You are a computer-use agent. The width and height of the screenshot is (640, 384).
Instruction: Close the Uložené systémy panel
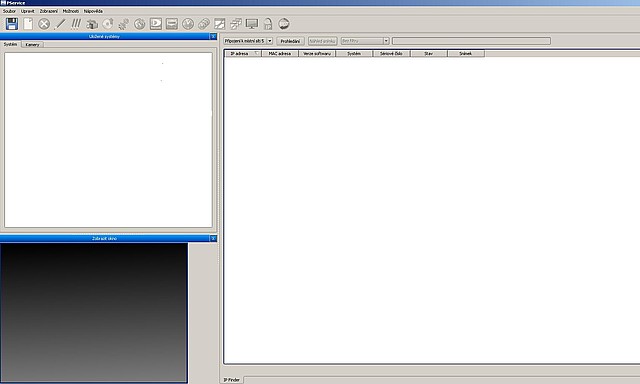tap(213, 36)
